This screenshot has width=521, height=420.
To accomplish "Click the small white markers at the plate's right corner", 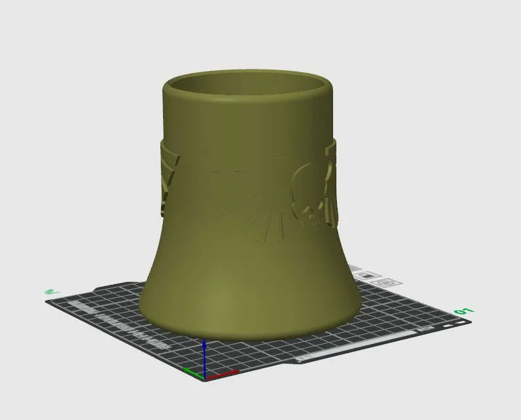I will pos(456,324).
